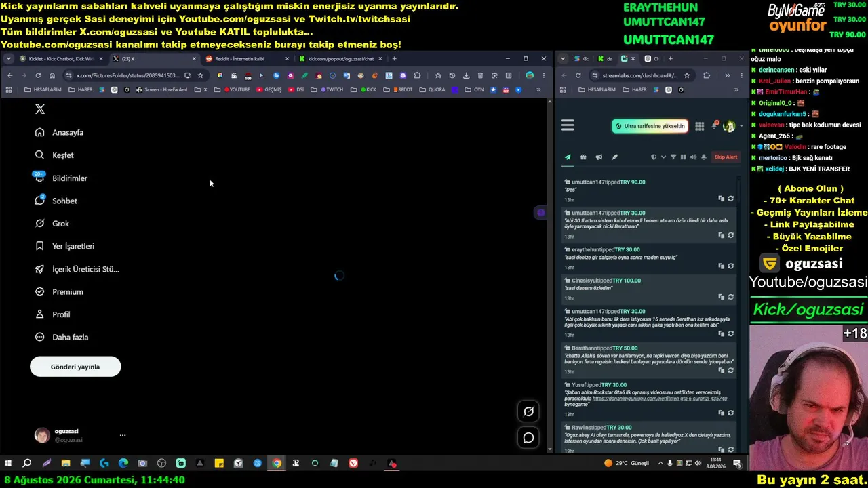Open Yer İşaretleri bookmarks in X
The height and width of the screenshot is (488, 868).
pyautogui.click(x=65, y=246)
